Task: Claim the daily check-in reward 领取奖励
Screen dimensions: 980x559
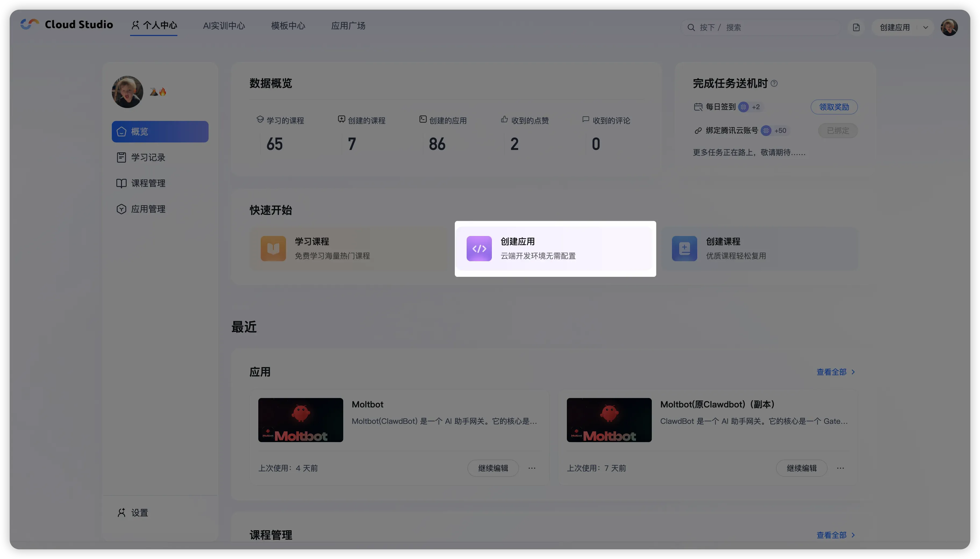Action: pos(834,107)
